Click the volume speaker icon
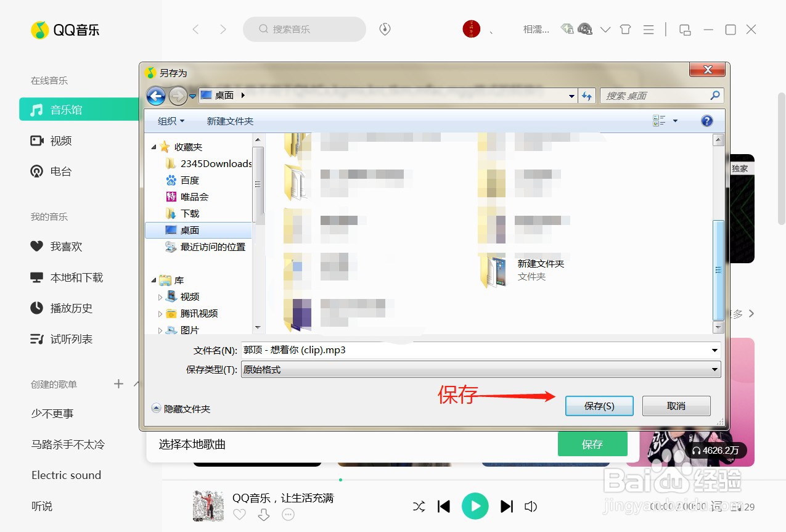Image resolution: width=786 pixels, height=532 pixels. (531, 507)
